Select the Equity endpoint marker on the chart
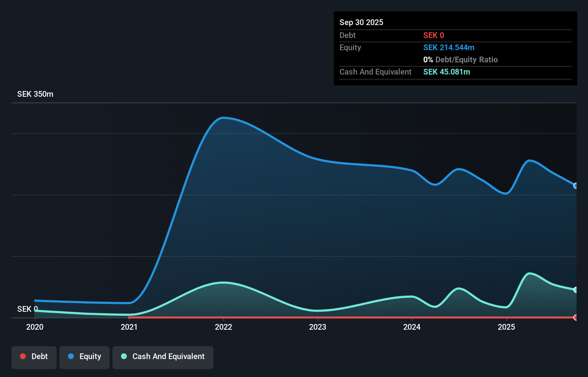This screenshot has height=377, width=588. (x=575, y=186)
